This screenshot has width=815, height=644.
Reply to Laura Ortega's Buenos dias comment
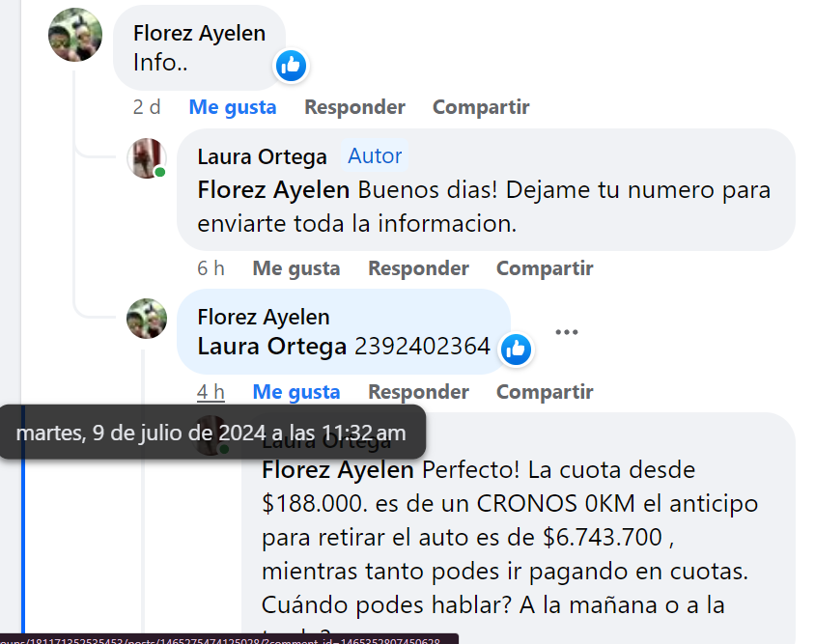pyautogui.click(x=418, y=268)
